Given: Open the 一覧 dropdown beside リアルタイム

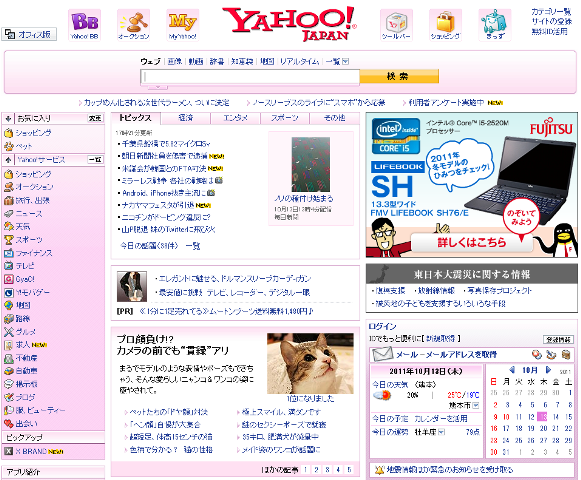Looking at the screenshot, I should (345, 62).
